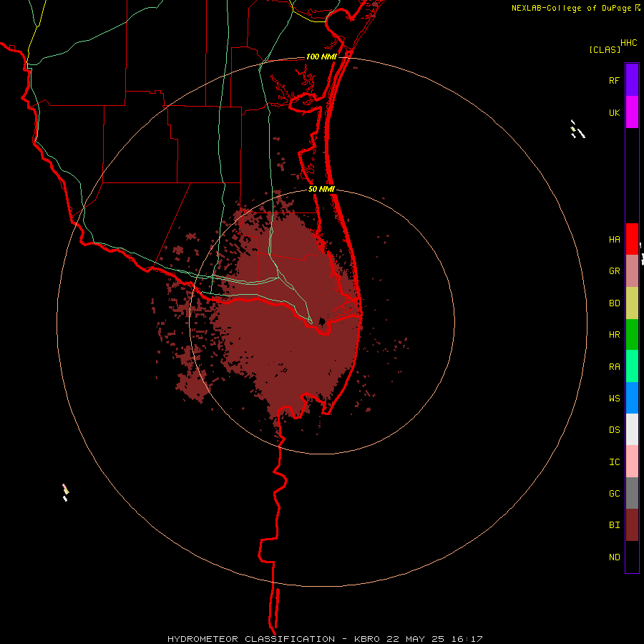Click the GC legend label
Viewport: 644px width, 644px height.
pos(614,494)
